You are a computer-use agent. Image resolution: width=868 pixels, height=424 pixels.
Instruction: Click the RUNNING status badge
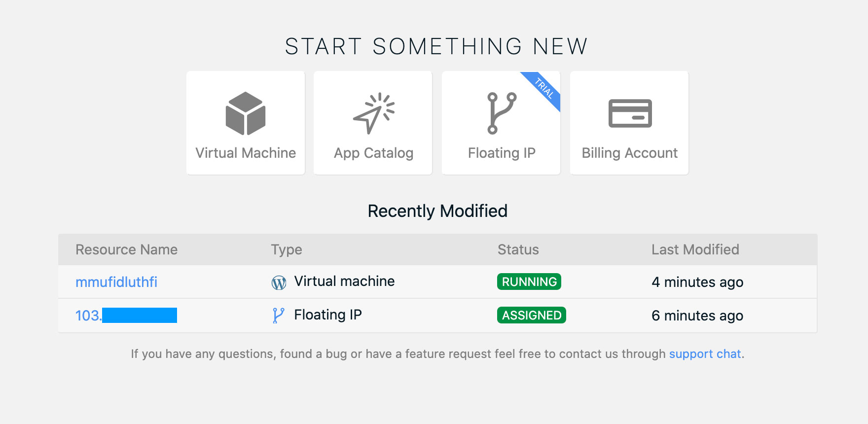(529, 282)
